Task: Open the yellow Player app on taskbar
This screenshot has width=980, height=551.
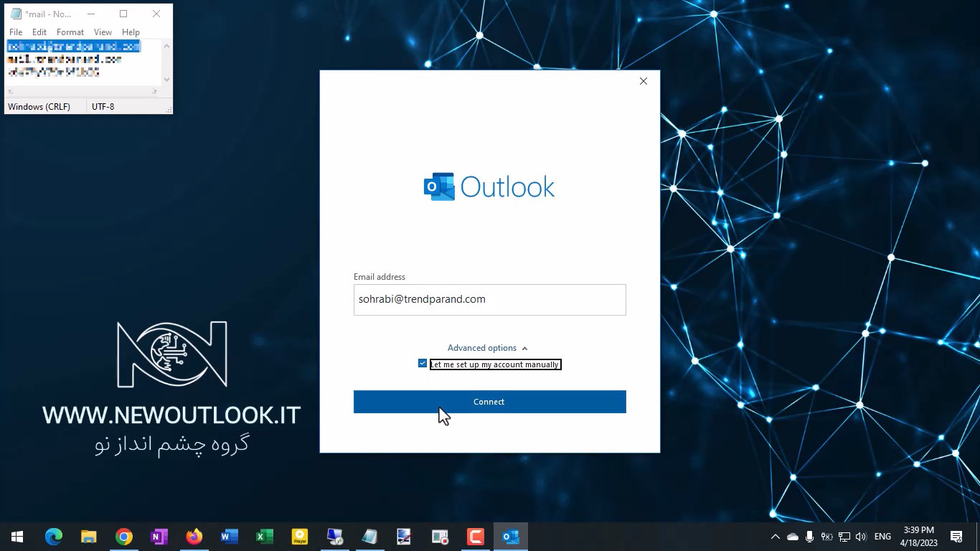Action: [x=300, y=537]
